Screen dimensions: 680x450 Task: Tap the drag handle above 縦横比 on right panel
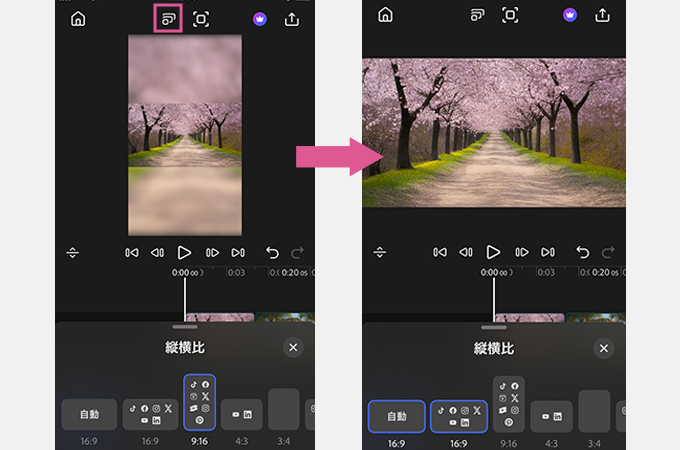tap(493, 327)
